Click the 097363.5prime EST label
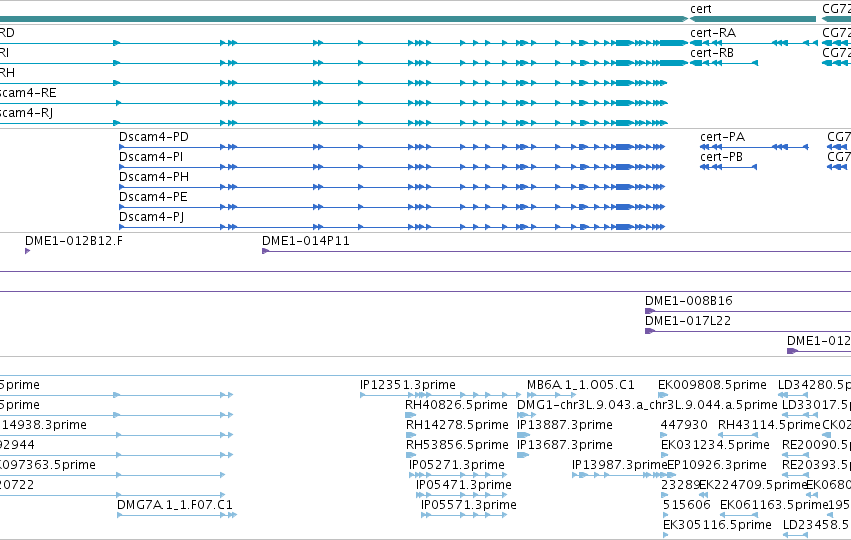 click(48, 465)
